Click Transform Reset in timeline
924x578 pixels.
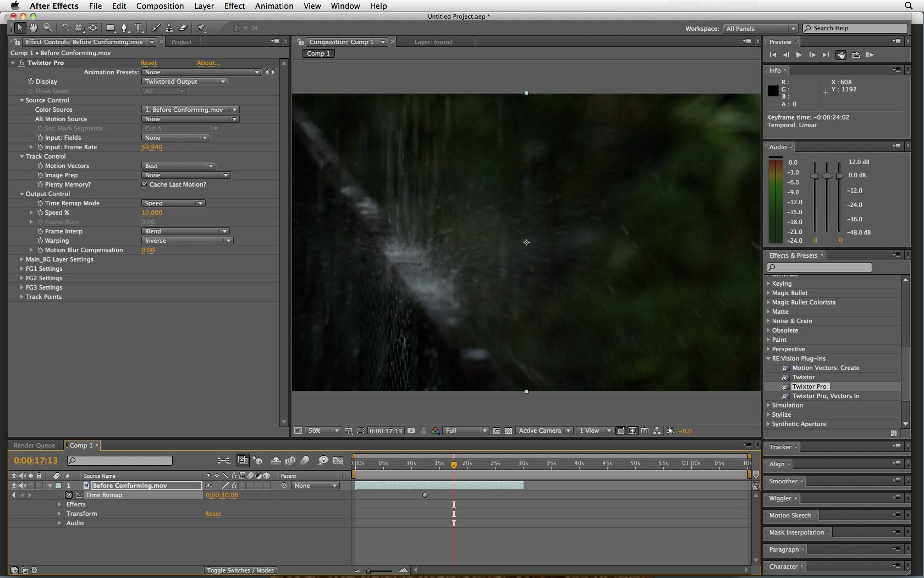tap(213, 514)
